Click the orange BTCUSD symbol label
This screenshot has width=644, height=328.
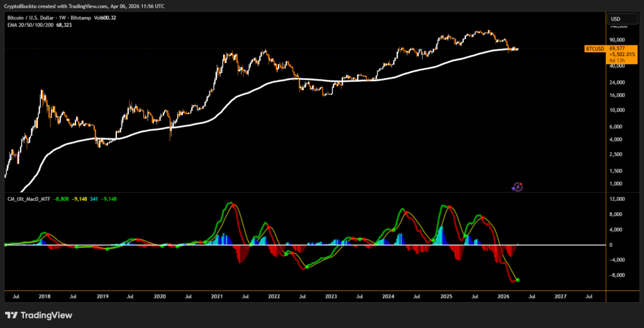tap(594, 48)
